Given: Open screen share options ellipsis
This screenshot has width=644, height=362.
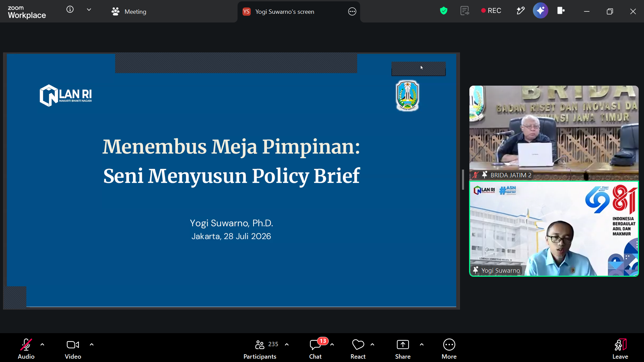Looking at the screenshot, I should point(352,12).
